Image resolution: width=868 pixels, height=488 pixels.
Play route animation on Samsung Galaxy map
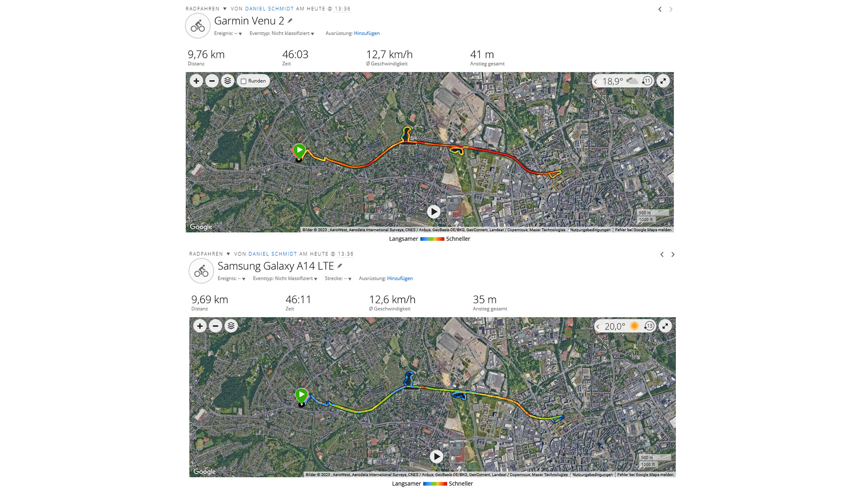[436, 456]
